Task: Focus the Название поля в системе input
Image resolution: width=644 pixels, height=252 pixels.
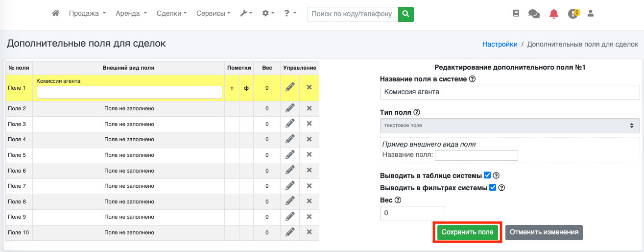Action: [x=509, y=92]
